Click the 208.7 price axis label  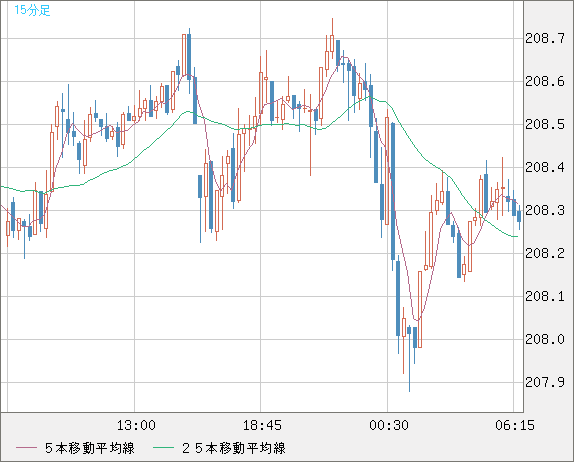pos(545,38)
